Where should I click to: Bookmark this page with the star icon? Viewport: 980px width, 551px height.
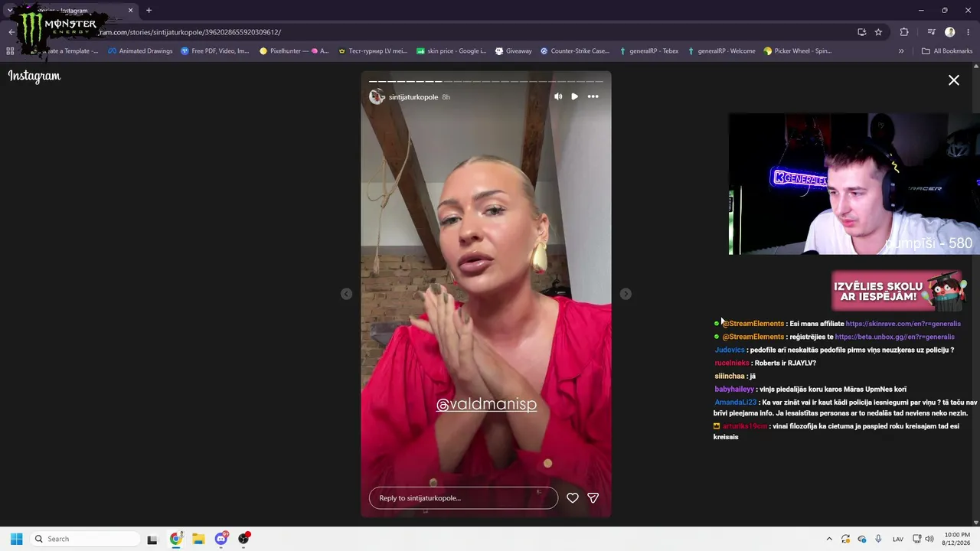[878, 32]
